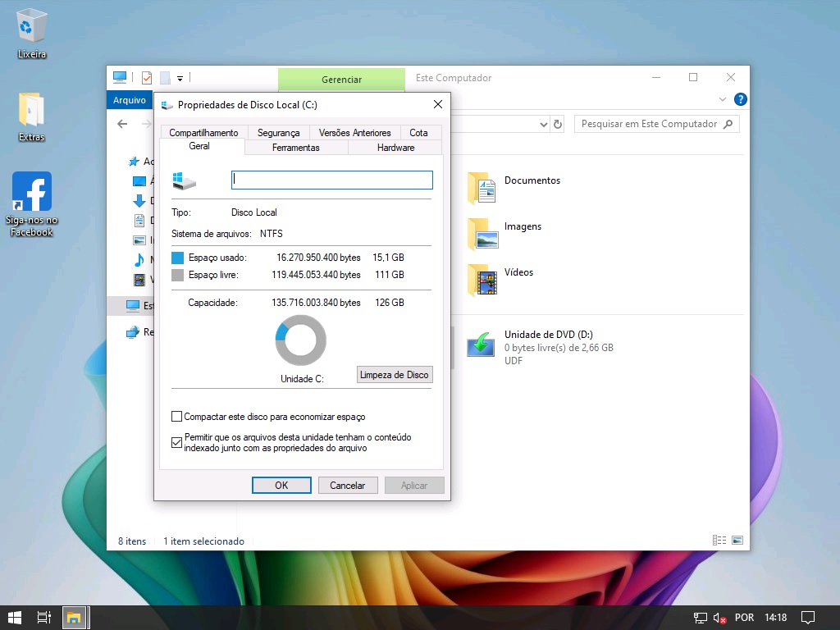The width and height of the screenshot is (840, 630).
Task: Click the Limpeza de Disco button
Action: point(395,374)
